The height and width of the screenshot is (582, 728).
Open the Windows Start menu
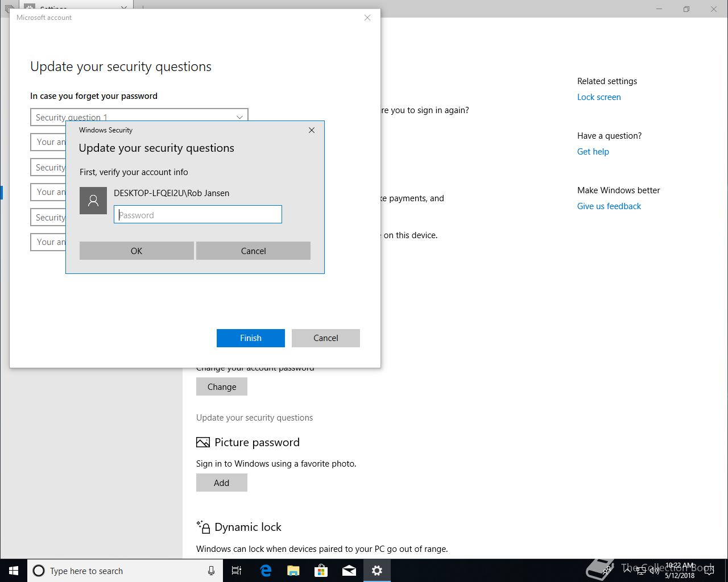pos(14,571)
